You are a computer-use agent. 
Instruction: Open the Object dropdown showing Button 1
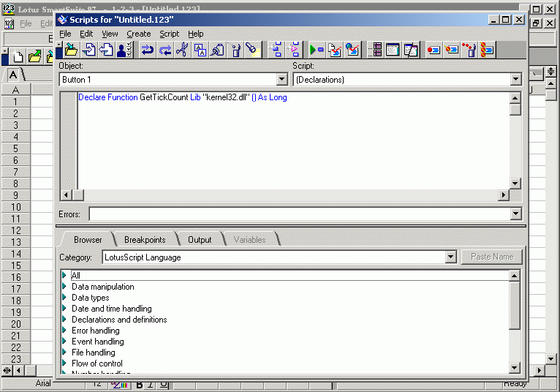pyautogui.click(x=282, y=79)
